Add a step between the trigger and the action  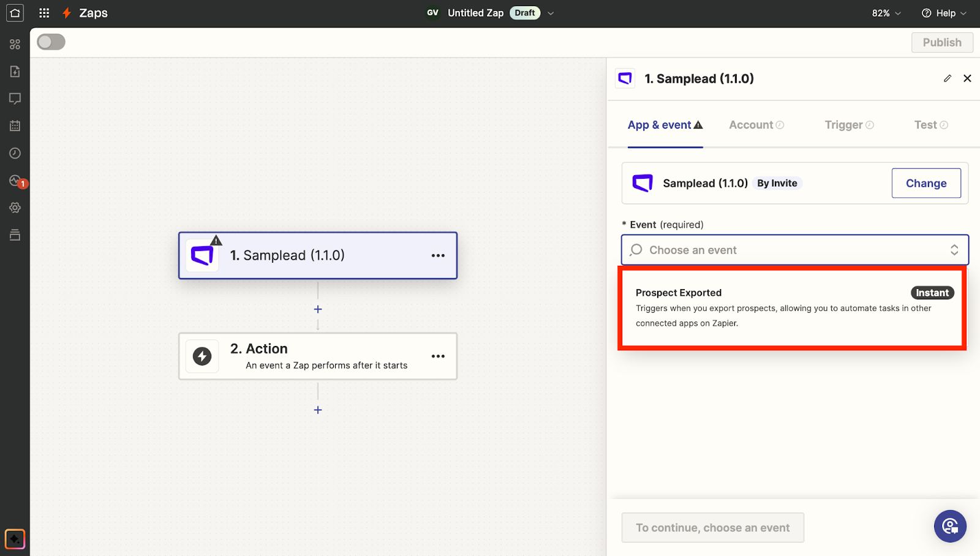pos(318,309)
